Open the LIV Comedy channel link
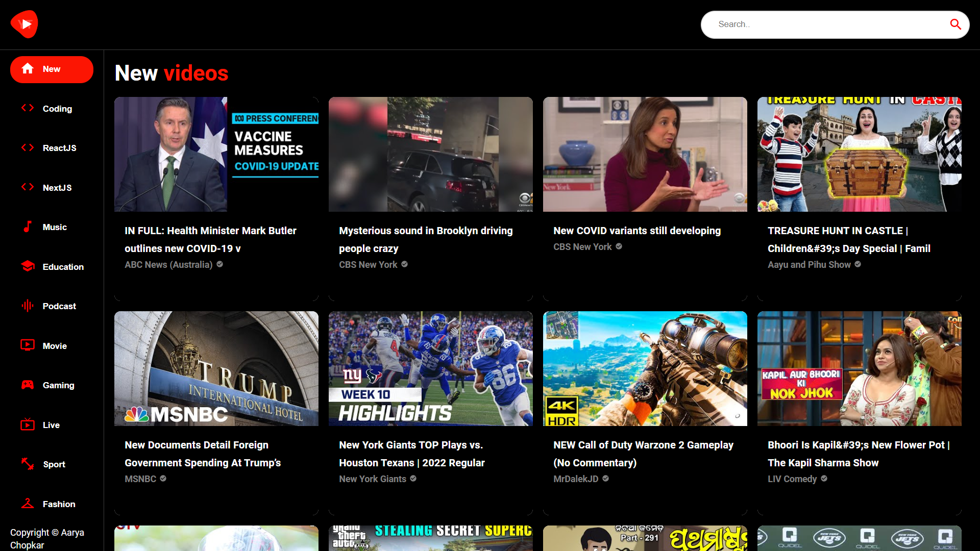 coord(792,479)
